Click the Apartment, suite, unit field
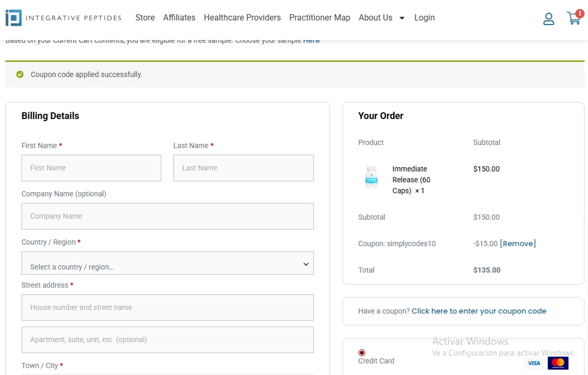 167,340
